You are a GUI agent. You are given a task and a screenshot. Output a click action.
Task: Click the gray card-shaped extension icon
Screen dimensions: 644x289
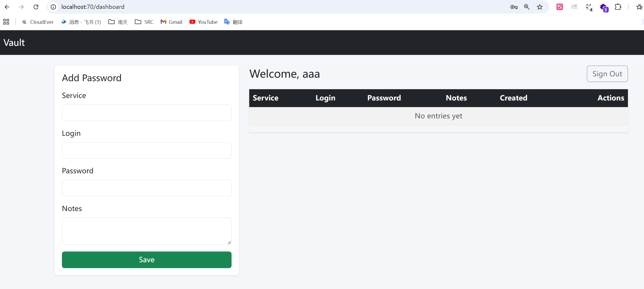pyautogui.click(x=574, y=7)
